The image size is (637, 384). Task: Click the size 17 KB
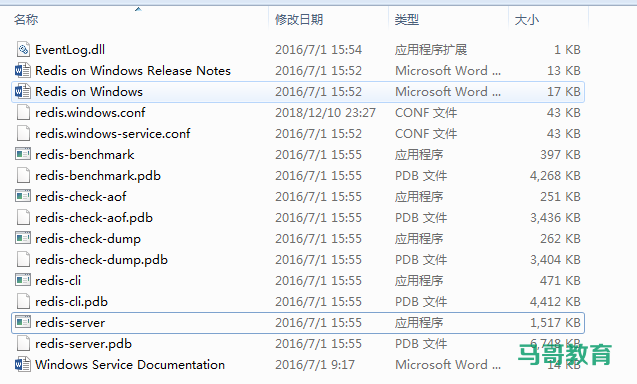[x=564, y=92]
